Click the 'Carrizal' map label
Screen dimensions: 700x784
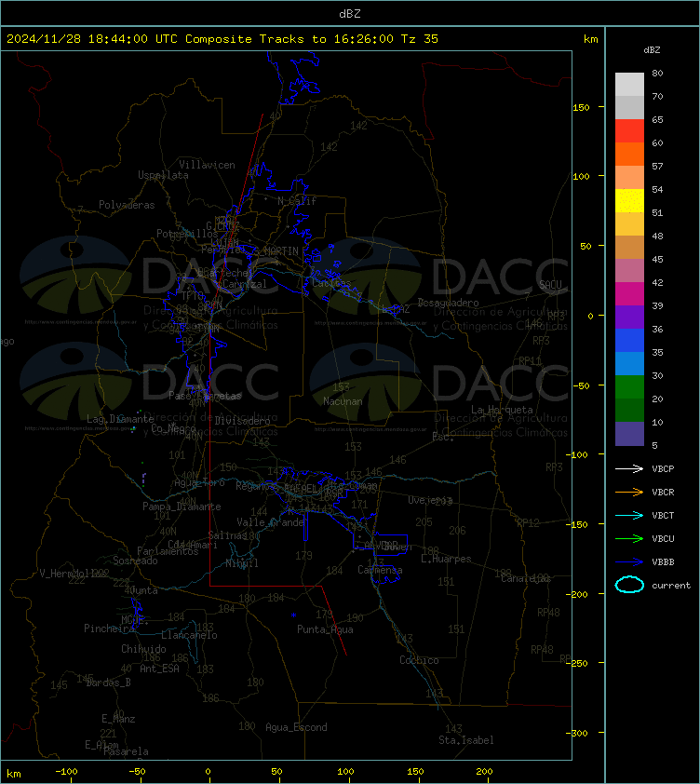[x=245, y=284]
